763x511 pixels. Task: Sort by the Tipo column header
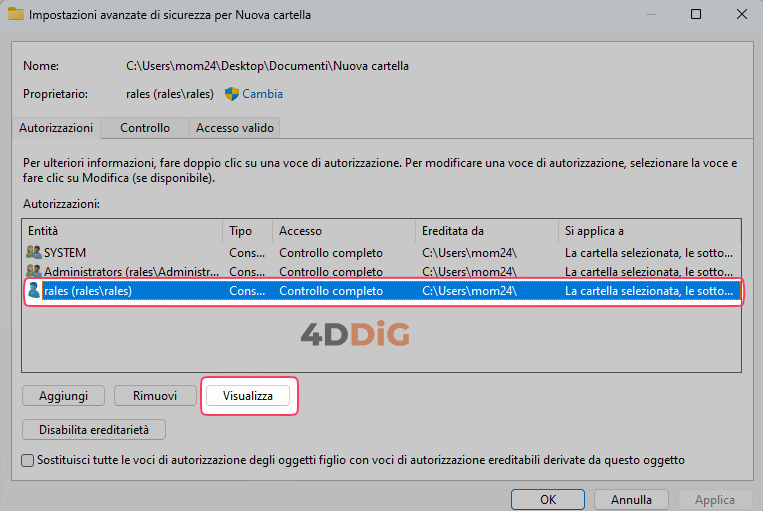[x=248, y=231]
